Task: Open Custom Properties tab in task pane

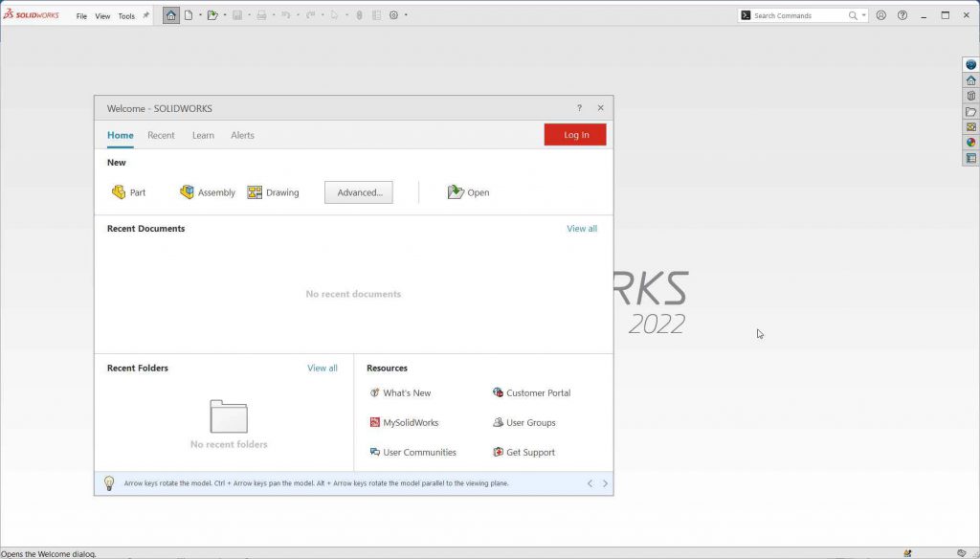Action: pyautogui.click(x=970, y=158)
